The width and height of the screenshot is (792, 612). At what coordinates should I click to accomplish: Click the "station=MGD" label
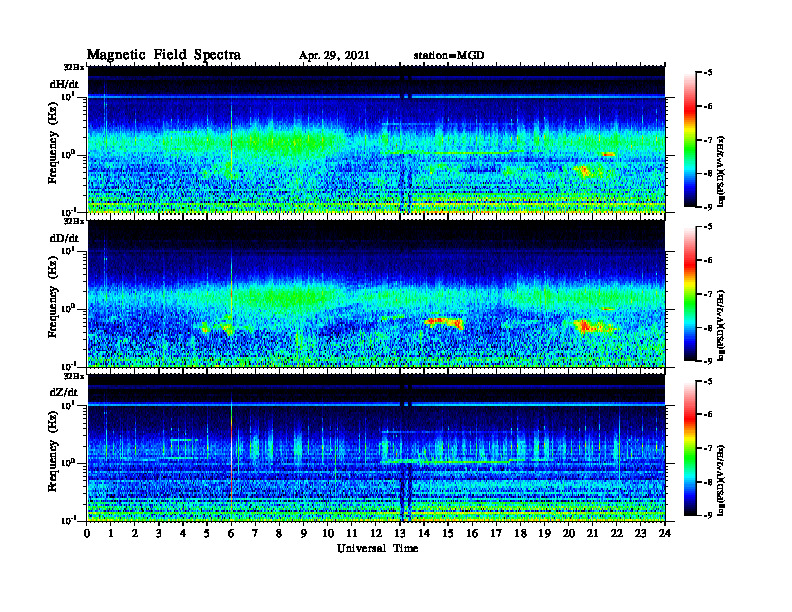click(449, 56)
